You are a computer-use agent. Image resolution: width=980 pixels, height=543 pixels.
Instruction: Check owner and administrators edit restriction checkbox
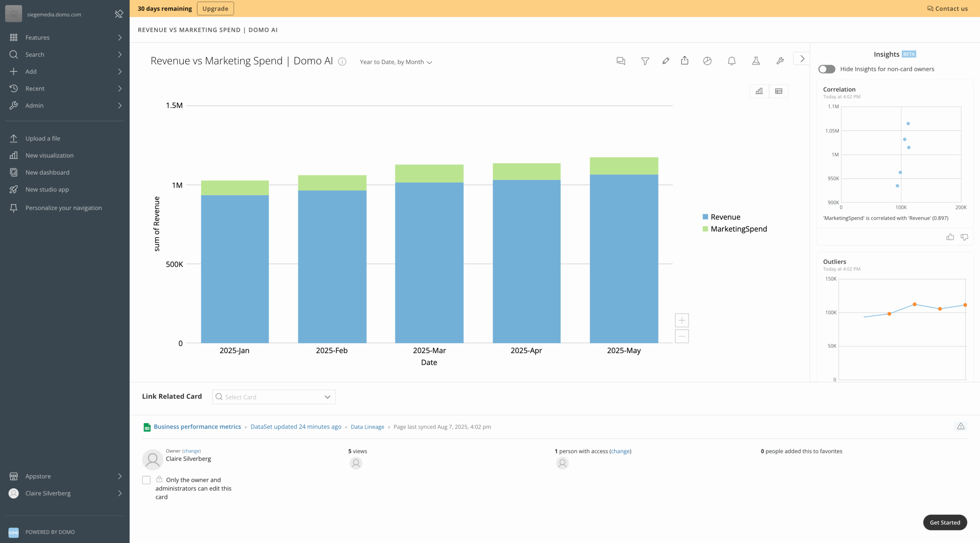point(146,480)
